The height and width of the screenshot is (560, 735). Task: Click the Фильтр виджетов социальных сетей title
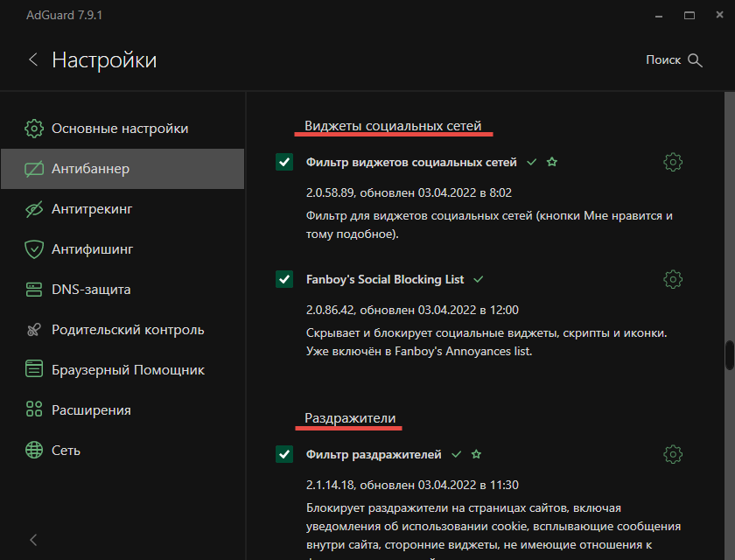point(411,162)
